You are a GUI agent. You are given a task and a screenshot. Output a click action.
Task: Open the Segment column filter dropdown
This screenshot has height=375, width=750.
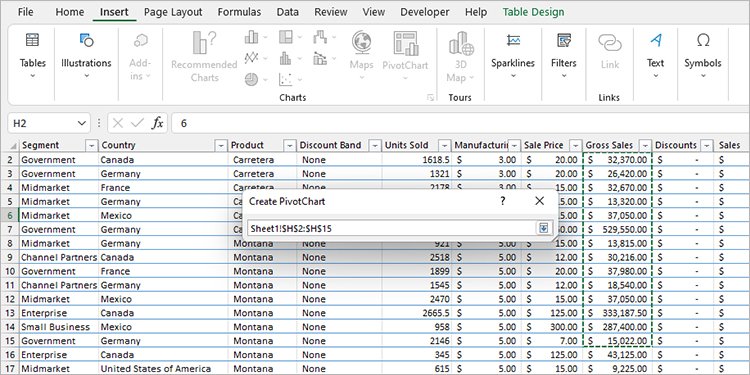[x=91, y=145]
